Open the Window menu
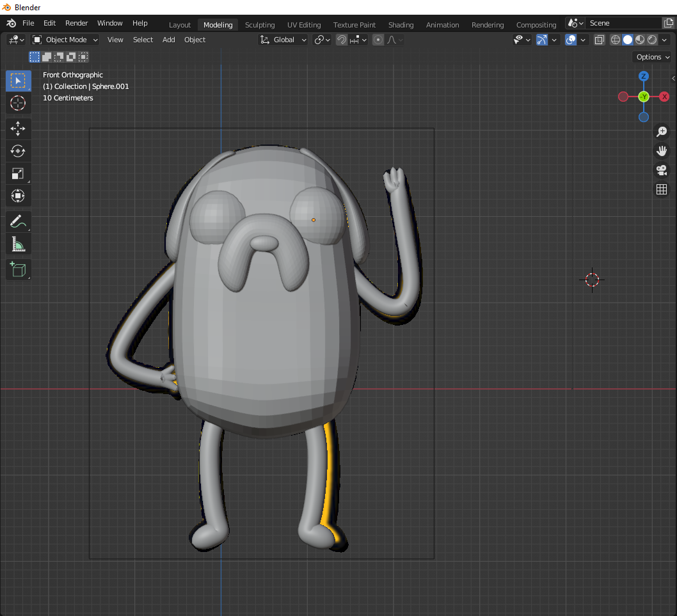Viewport: 677px width, 616px height. click(109, 23)
